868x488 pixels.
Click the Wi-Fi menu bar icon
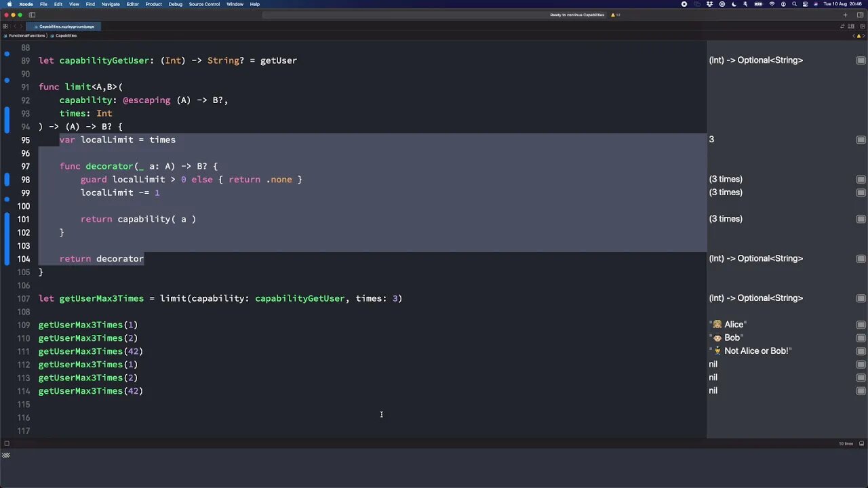[x=772, y=4]
